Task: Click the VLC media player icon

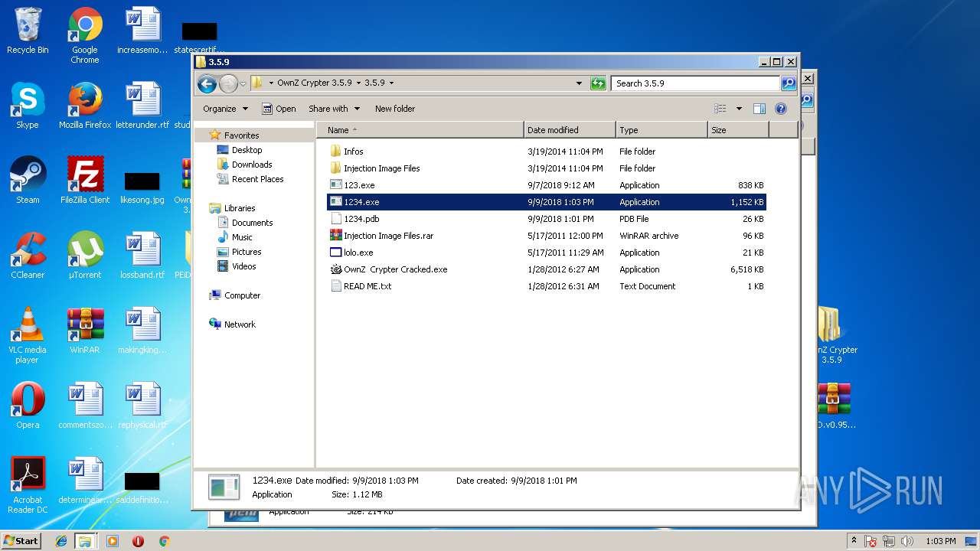Action: [x=28, y=335]
